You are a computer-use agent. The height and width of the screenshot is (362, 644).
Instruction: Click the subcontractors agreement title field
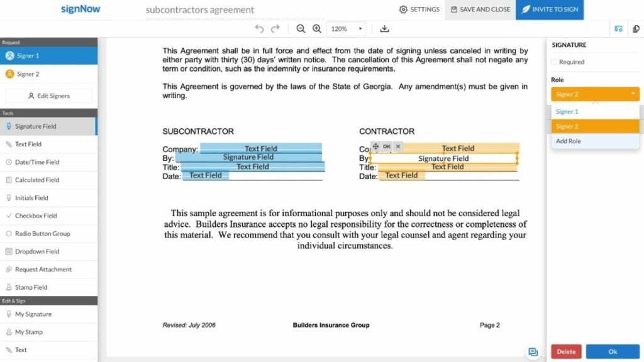199,9
